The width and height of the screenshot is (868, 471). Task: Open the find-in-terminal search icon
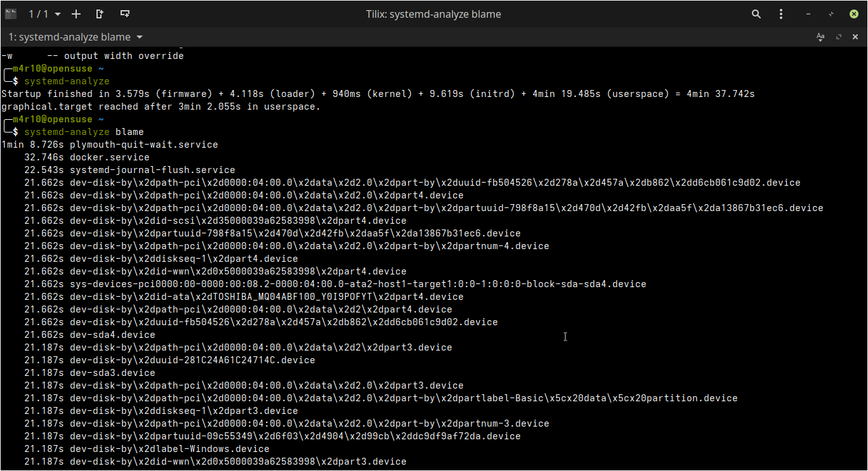[x=756, y=14]
